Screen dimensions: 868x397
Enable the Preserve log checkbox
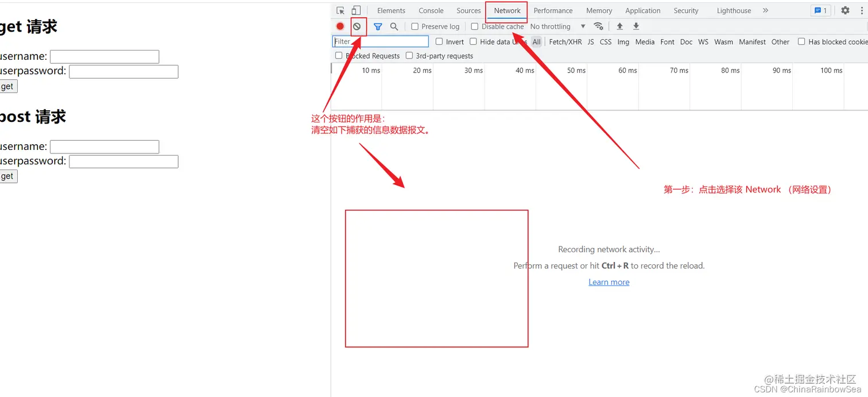pos(415,26)
